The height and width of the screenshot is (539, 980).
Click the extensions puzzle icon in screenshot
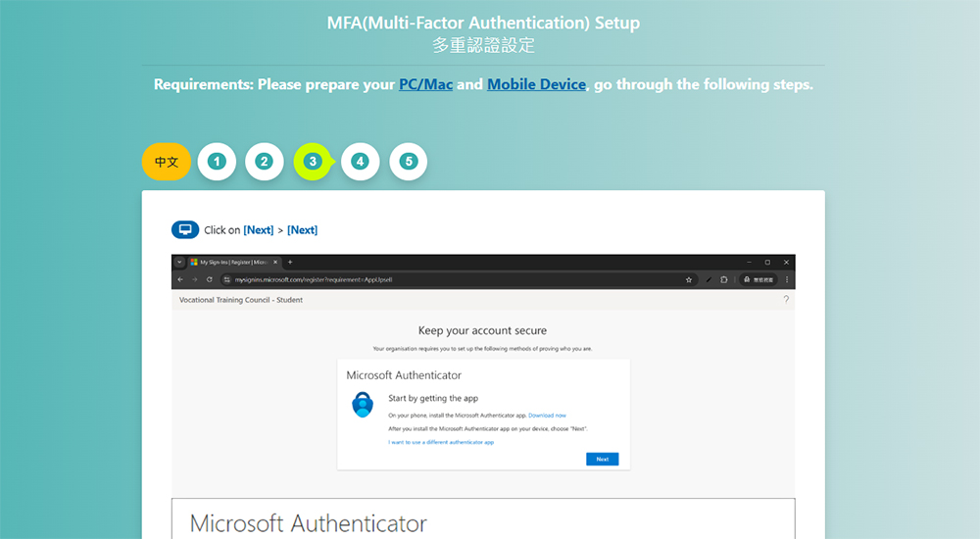(x=724, y=279)
